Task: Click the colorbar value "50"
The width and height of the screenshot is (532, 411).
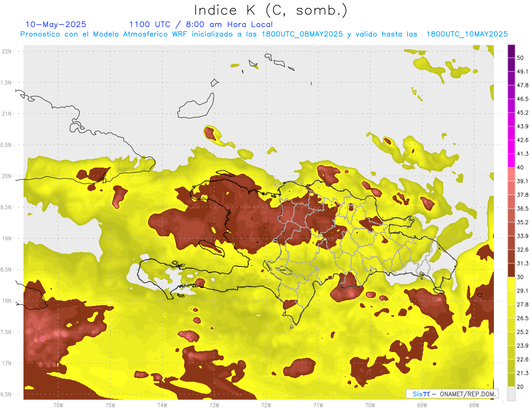Action: pos(520,58)
